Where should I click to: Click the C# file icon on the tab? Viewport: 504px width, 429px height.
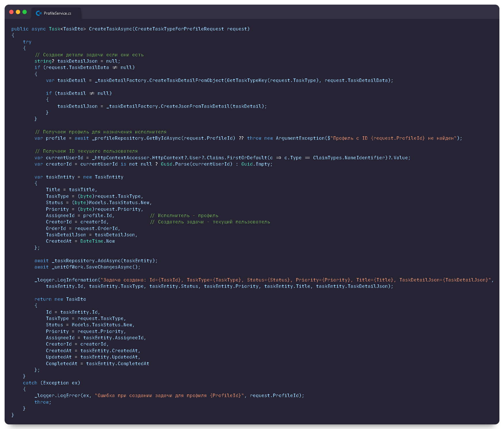(39, 13)
